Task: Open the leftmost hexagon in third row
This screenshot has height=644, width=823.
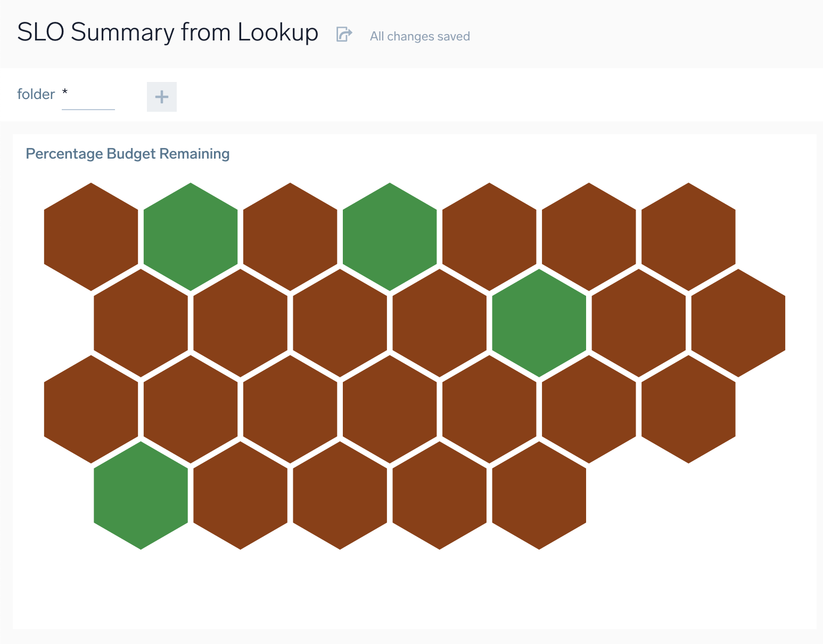Action: pyautogui.click(x=91, y=409)
